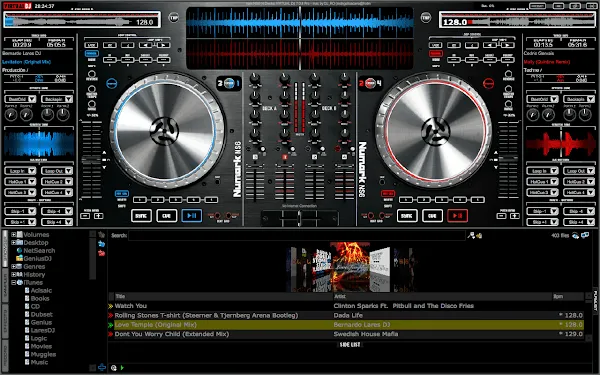
Task: Click the left deck CUE button
Action: pyautogui.click(x=166, y=215)
